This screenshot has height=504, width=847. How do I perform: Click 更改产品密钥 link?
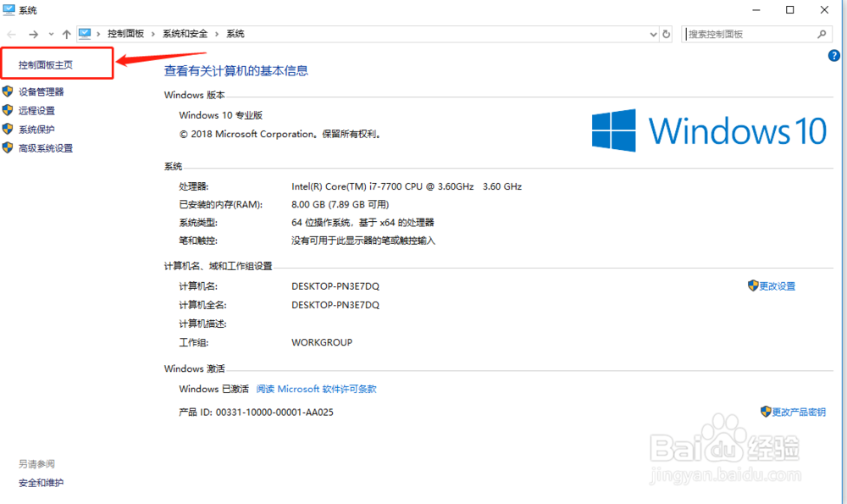[799, 413]
